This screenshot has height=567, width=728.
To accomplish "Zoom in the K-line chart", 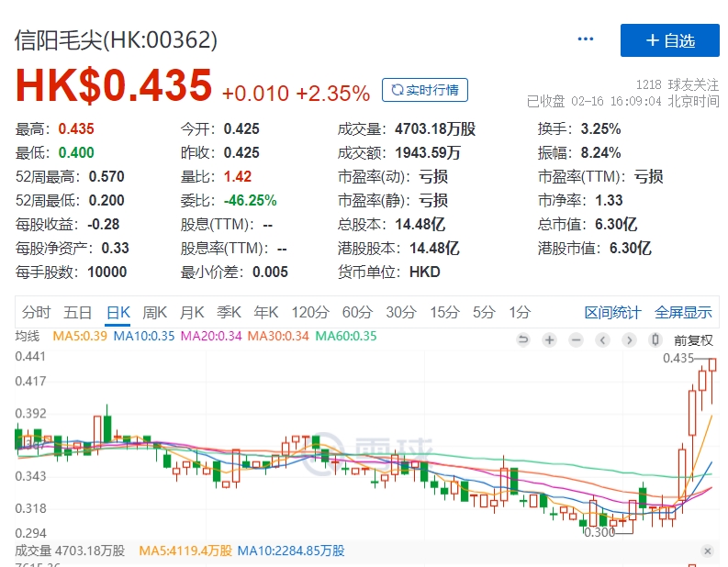I will 549,339.
